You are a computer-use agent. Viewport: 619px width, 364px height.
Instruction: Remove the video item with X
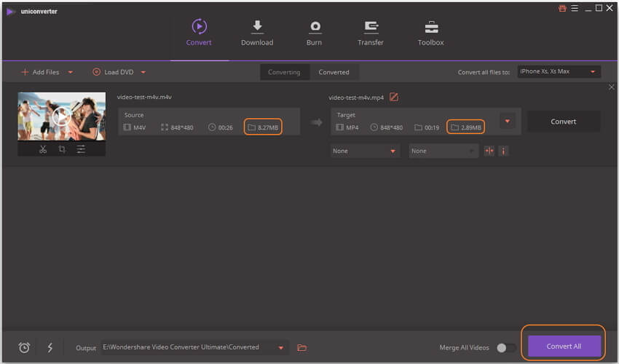612,87
